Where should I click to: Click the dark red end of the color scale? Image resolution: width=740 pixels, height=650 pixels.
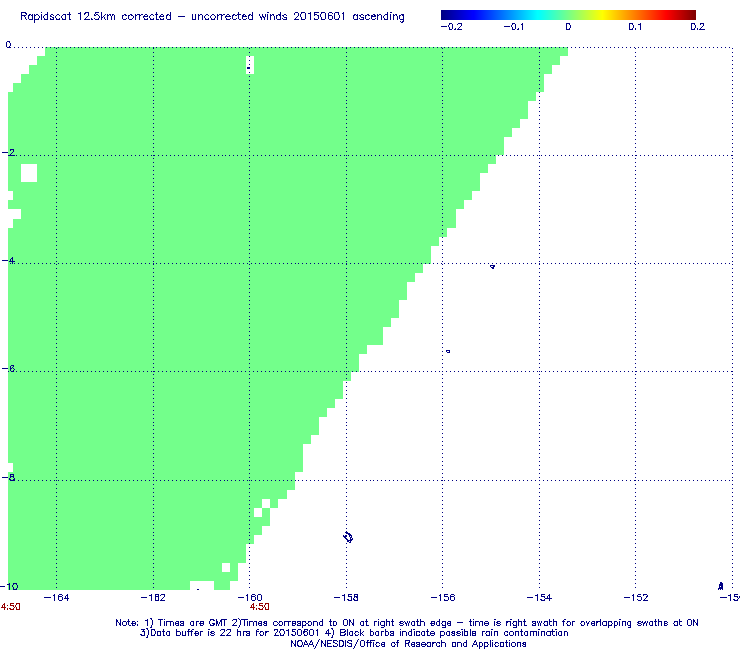(692, 15)
